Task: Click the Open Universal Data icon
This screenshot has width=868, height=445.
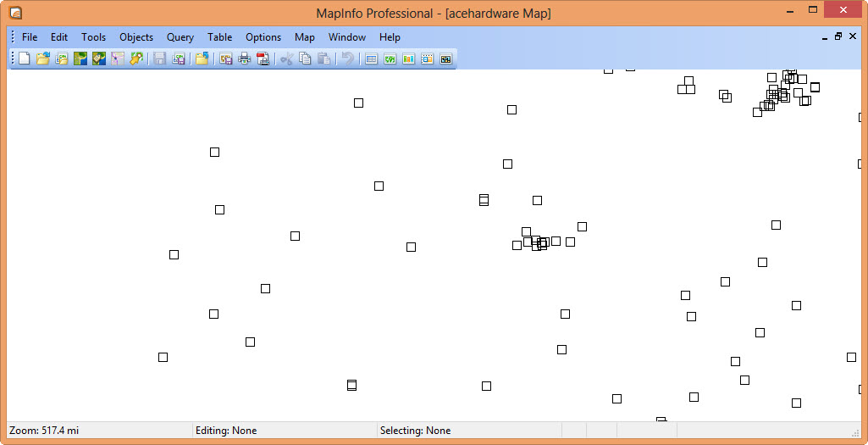Action: pos(118,58)
